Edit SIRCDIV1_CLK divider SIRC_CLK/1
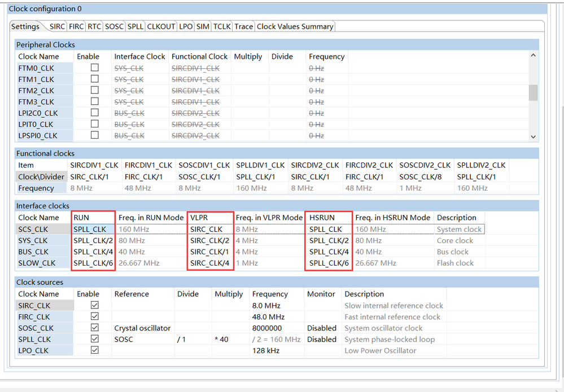The height and width of the screenshot is (392, 564). (95, 177)
